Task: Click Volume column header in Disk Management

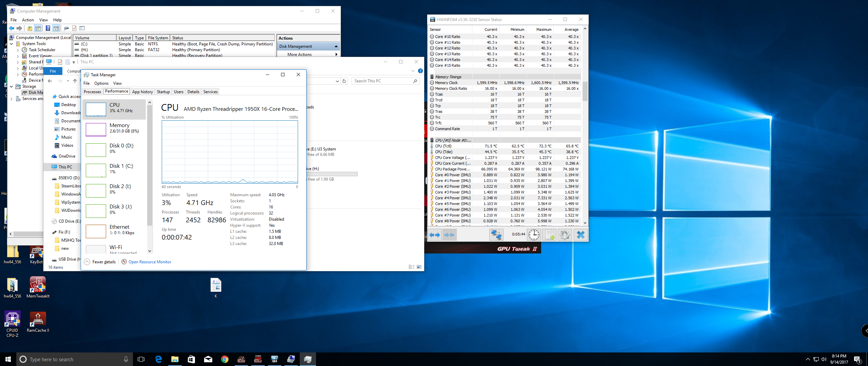Action: tap(95, 38)
